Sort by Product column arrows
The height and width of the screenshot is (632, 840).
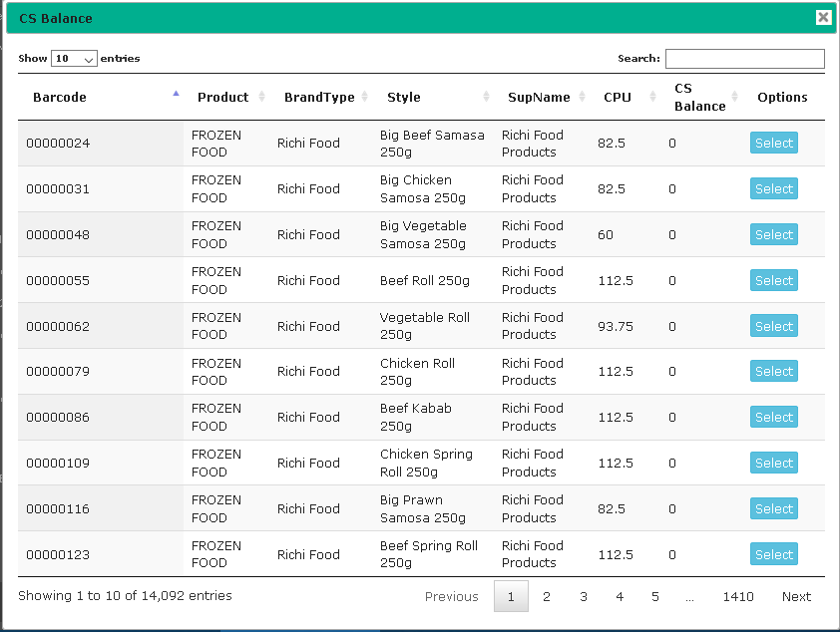262,97
